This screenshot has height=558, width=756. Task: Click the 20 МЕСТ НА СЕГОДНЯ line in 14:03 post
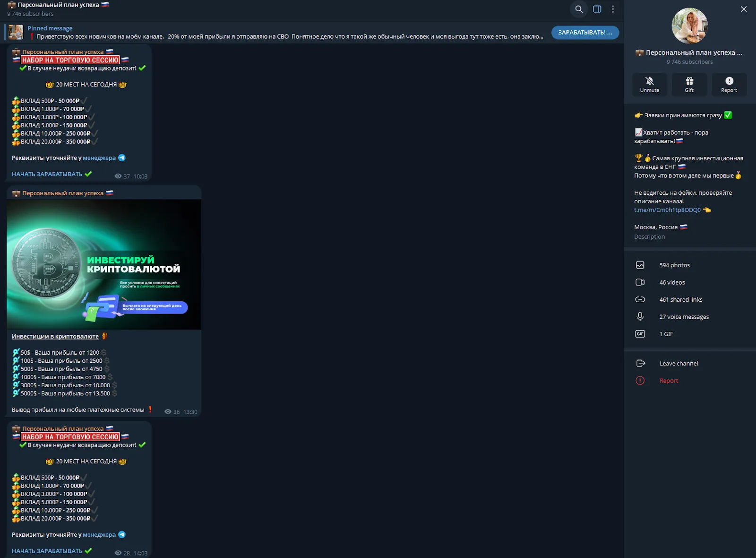point(86,462)
